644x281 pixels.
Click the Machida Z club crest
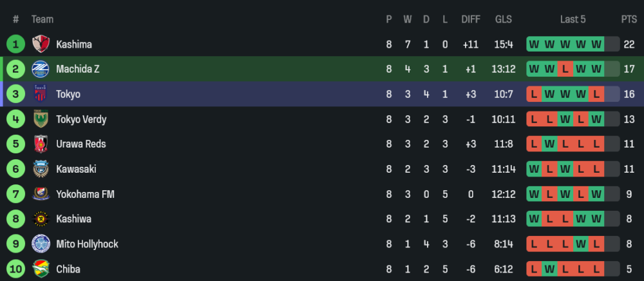coord(41,69)
